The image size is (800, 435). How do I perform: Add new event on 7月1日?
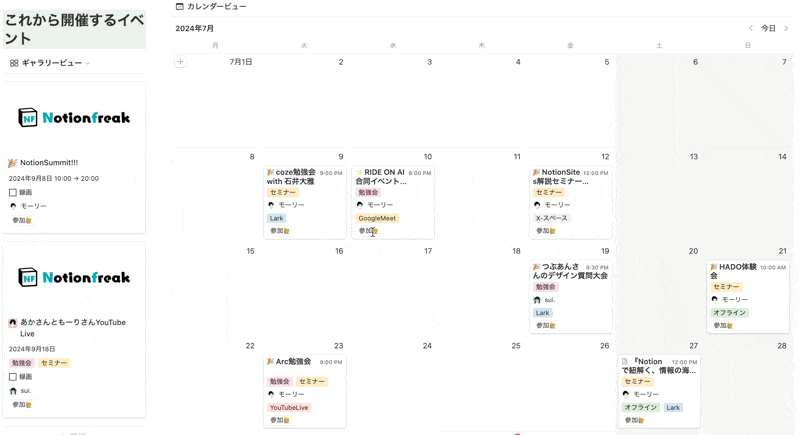(180, 62)
